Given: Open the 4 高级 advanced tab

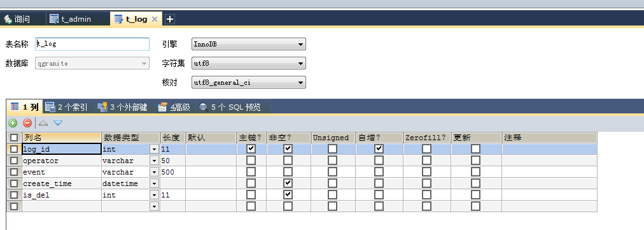Looking at the screenshot, I should (174, 107).
